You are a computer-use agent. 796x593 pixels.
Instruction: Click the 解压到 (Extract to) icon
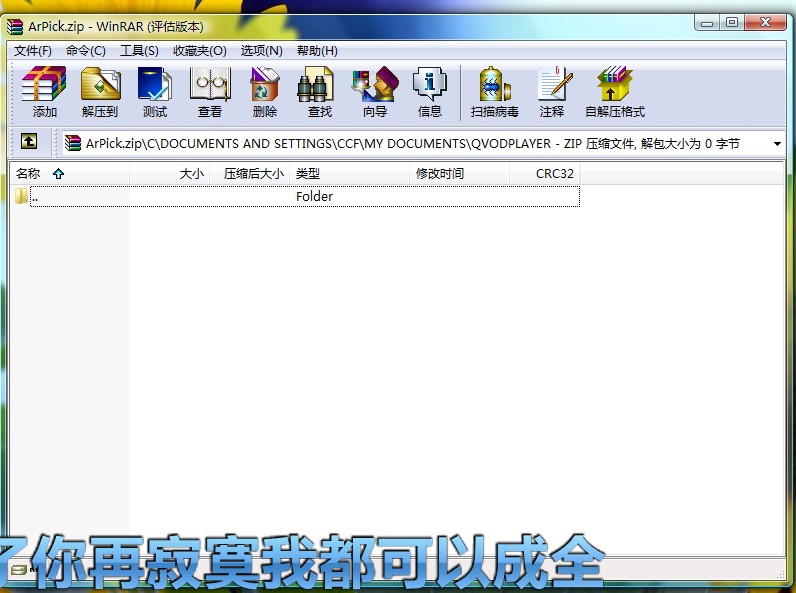pyautogui.click(x=100, y=92)
